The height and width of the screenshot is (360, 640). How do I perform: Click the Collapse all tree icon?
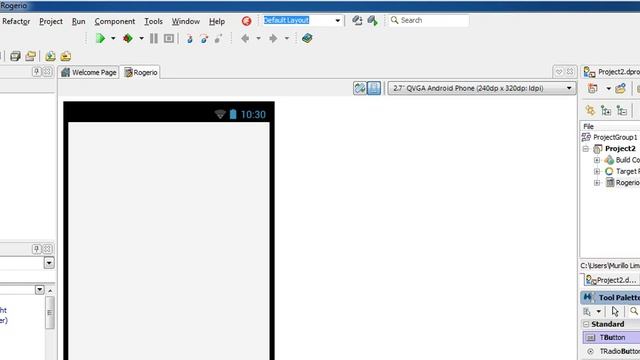pyautogui.click(x=622, y=110)
